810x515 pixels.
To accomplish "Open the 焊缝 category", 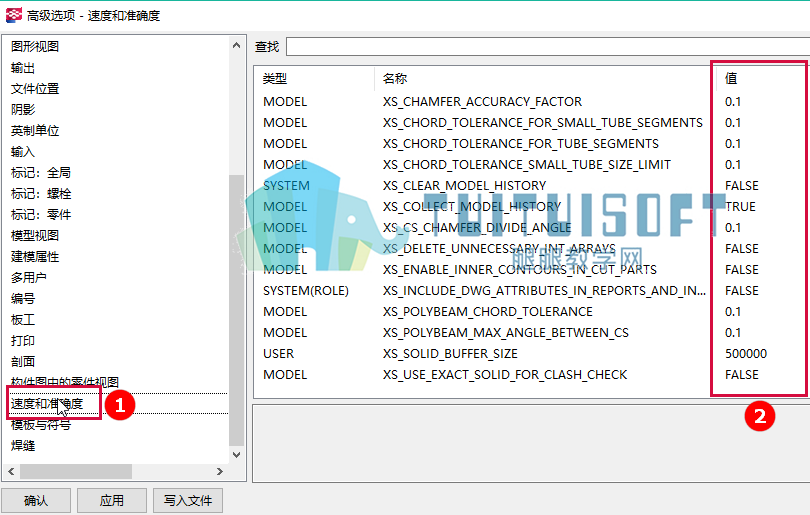I will tap(23, 445).
